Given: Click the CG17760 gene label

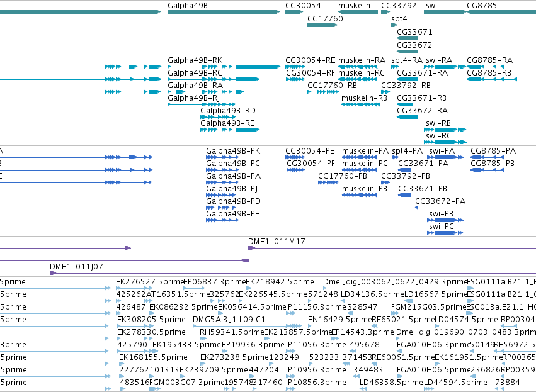Looking at the screenshot, I should [x=325, y=19].
